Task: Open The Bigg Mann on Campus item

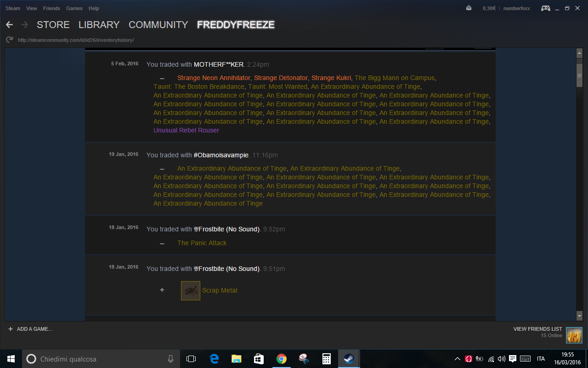Action: tap(395, 78)
